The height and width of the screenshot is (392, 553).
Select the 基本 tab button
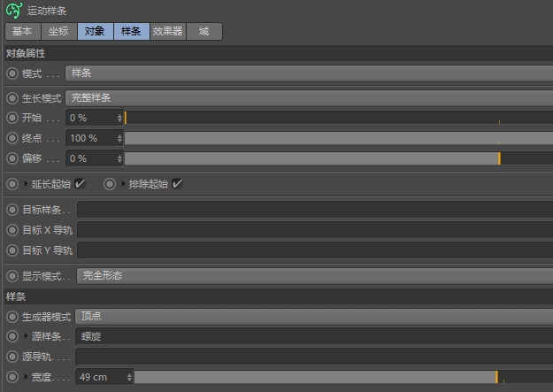click(22, 31)
